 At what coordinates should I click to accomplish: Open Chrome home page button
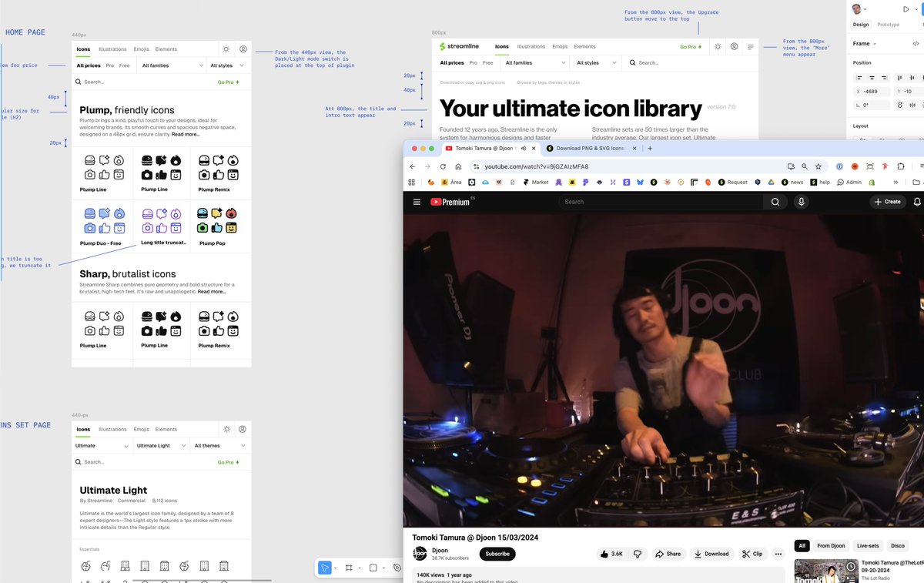458,166
